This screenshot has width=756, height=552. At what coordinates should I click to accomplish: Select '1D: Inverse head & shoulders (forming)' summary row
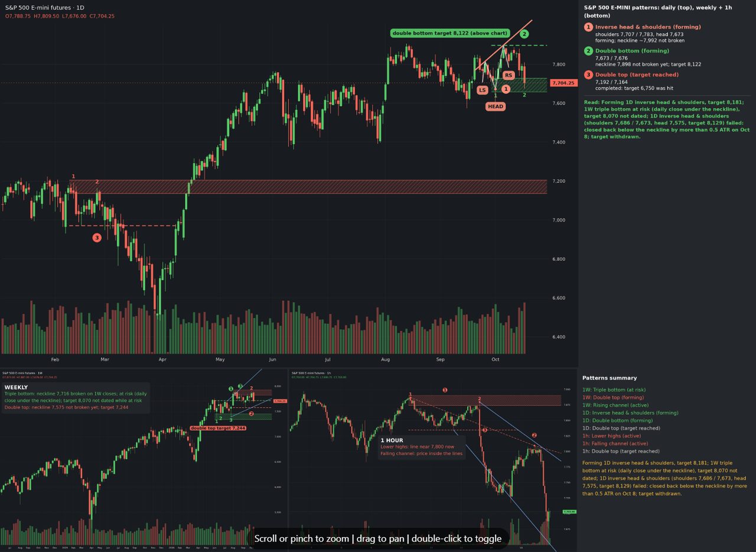coord(630,413)
